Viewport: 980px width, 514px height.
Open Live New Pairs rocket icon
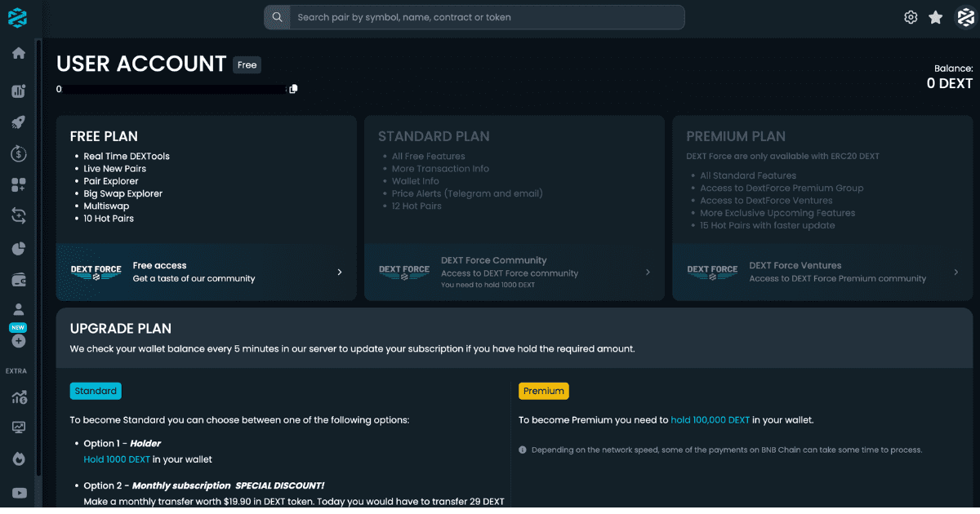(x=18, y=122)
